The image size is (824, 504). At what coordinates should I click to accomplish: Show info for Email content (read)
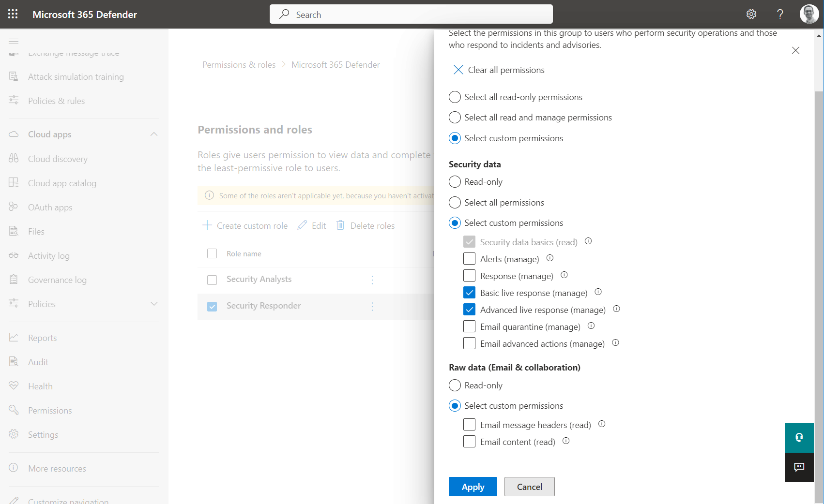click(x=566, y=441)
